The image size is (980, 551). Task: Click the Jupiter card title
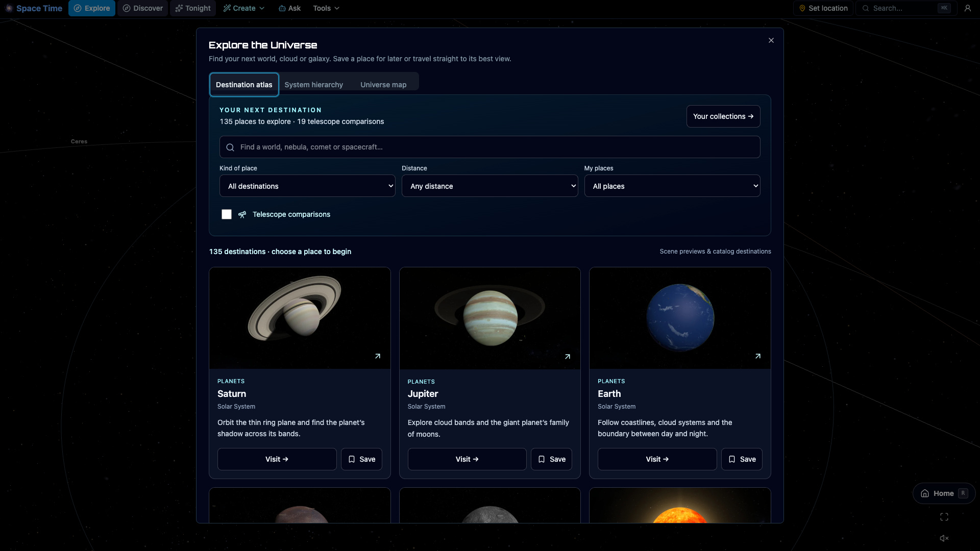[423, 394]
